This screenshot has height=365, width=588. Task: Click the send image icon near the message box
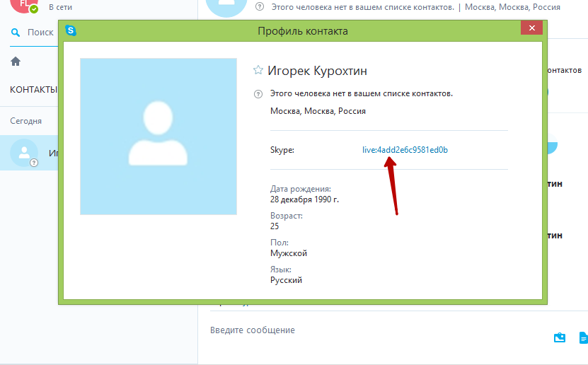pyautogui.click(x=560, y=337)
